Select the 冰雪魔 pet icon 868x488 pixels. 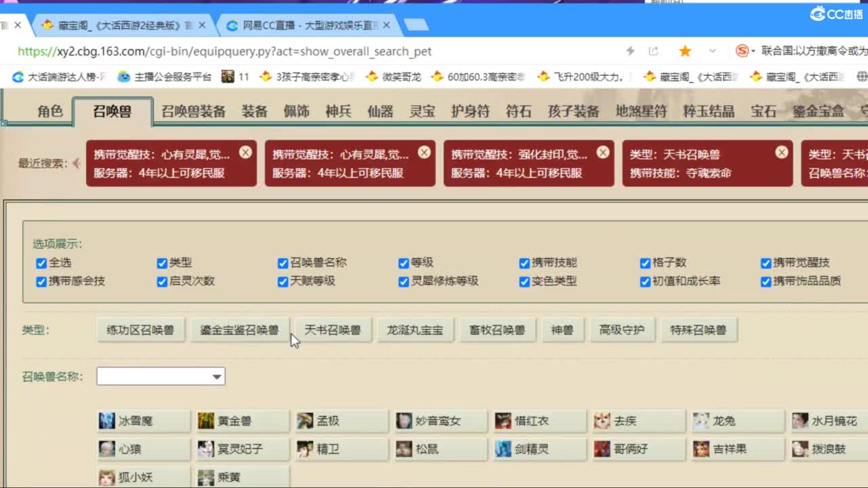pyautogui.click(x=106, y=421)
